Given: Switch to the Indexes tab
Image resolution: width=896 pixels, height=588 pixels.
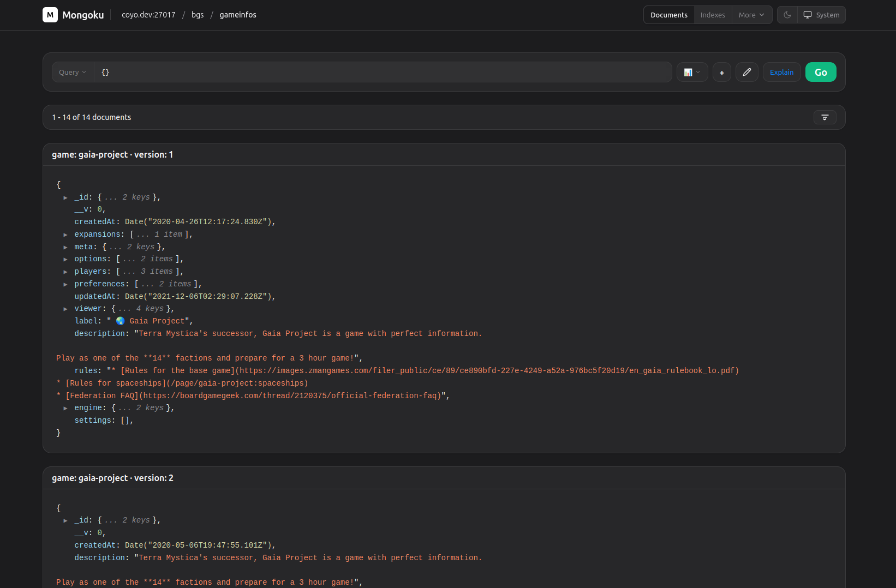Looking at the screenshot, I should [713, 15].
